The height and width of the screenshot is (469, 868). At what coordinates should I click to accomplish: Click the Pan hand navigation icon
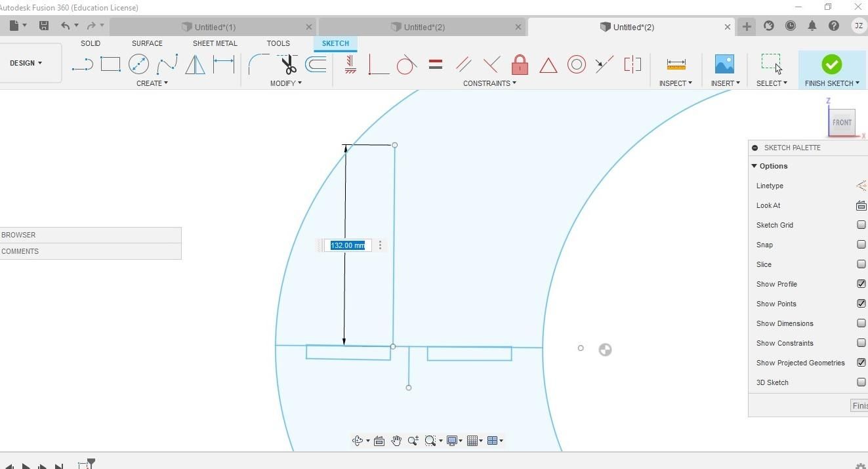click(396, 441)
